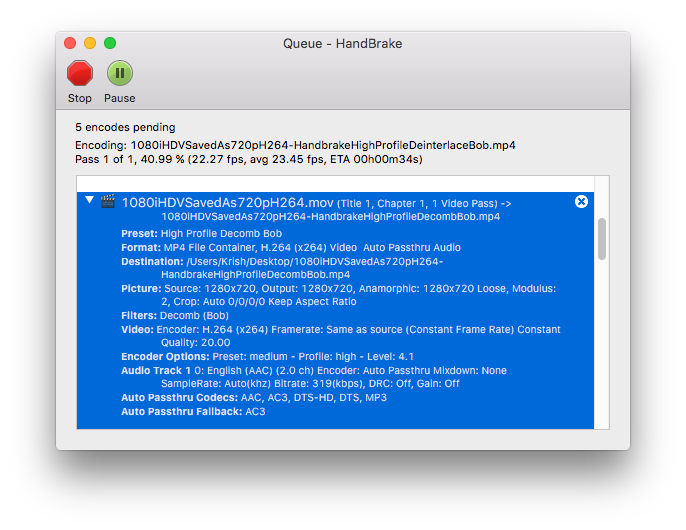Select the 1080iHDVSavedAs720pH264.mov title text
The image size is (686, 530).
coord(228,203)
